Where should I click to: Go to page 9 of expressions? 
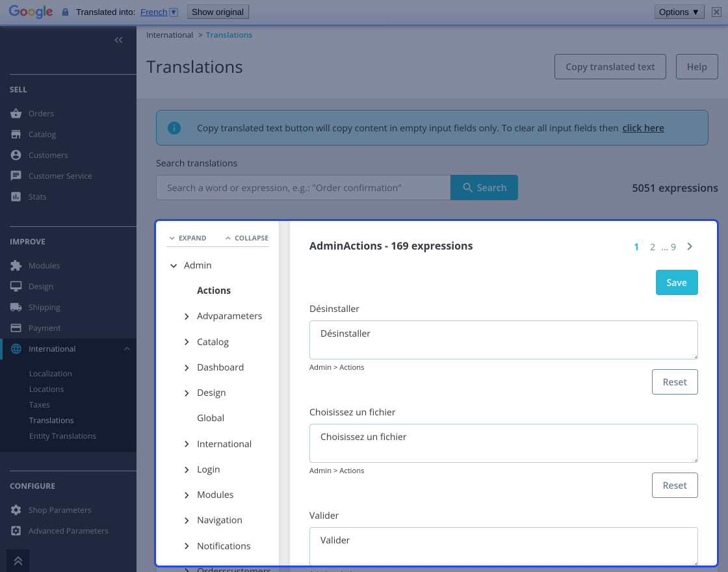(673, 247)
